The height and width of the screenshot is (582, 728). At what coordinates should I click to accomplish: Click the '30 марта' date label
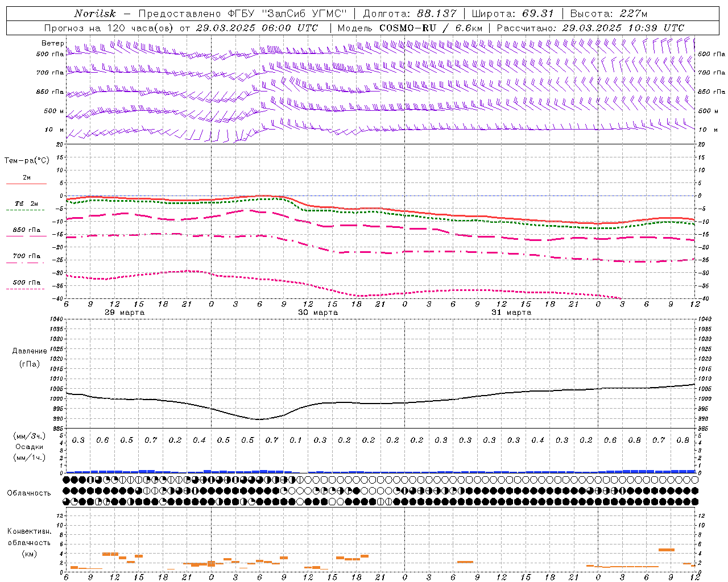[x=317, y=312]
